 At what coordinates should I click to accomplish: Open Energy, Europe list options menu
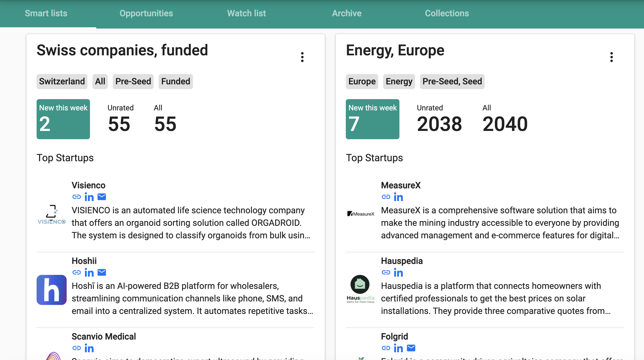pos(611,57)
